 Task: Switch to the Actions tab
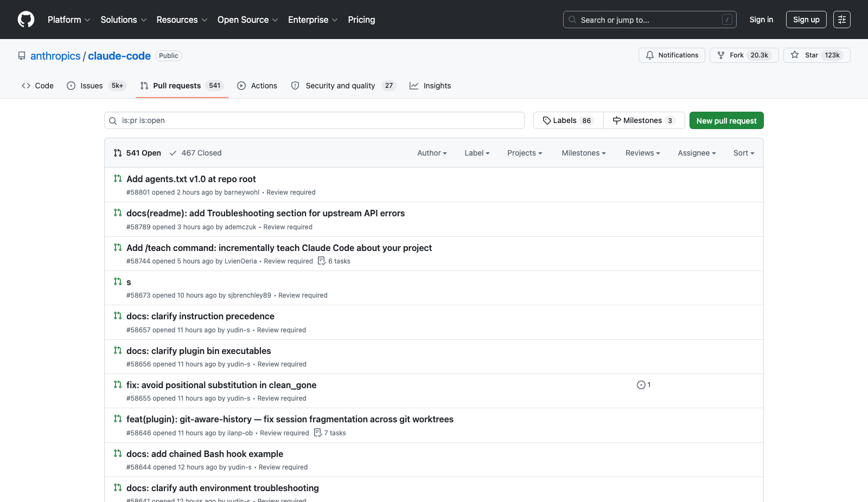point(257,86)
